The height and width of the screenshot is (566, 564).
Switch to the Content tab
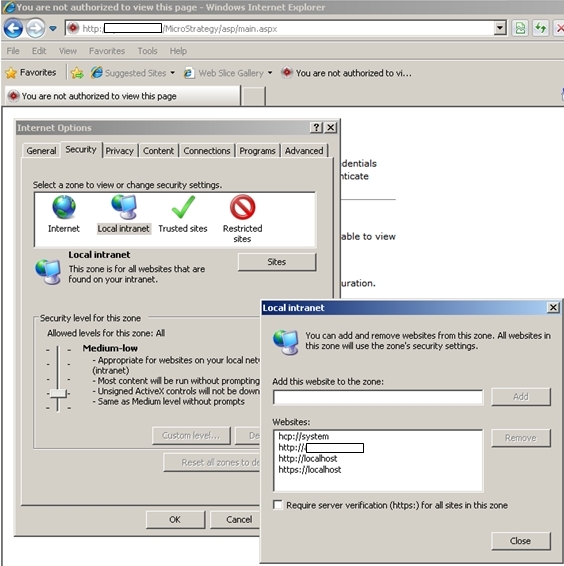pyautogui.click(x=159, y=151)
